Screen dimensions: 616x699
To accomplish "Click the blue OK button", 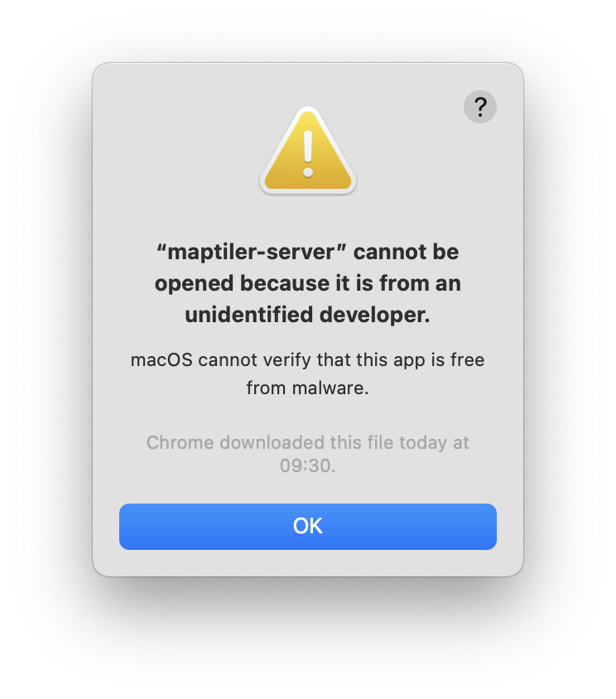I will pos(307,527).
